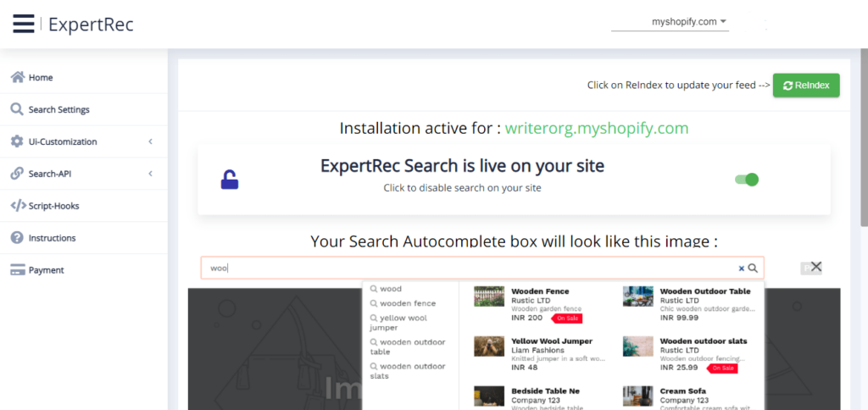The image size is (868, 410).
Task: Click the 'Cream Sofa' product title
Action: 683,391
